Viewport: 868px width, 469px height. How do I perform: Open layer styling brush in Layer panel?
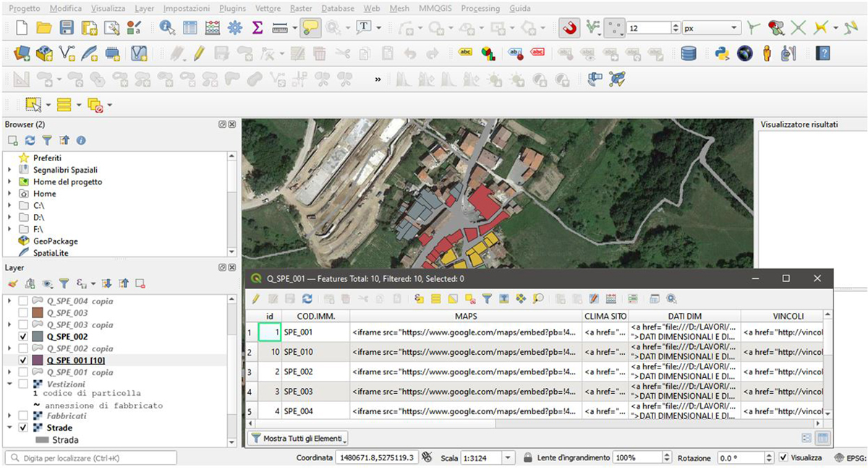[x=13, y=283]
